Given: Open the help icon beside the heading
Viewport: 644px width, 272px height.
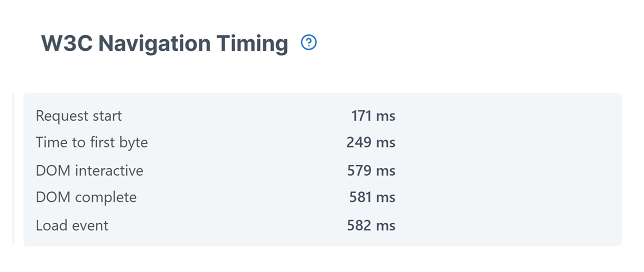Looking at the screenshot, I should point(309,43).
